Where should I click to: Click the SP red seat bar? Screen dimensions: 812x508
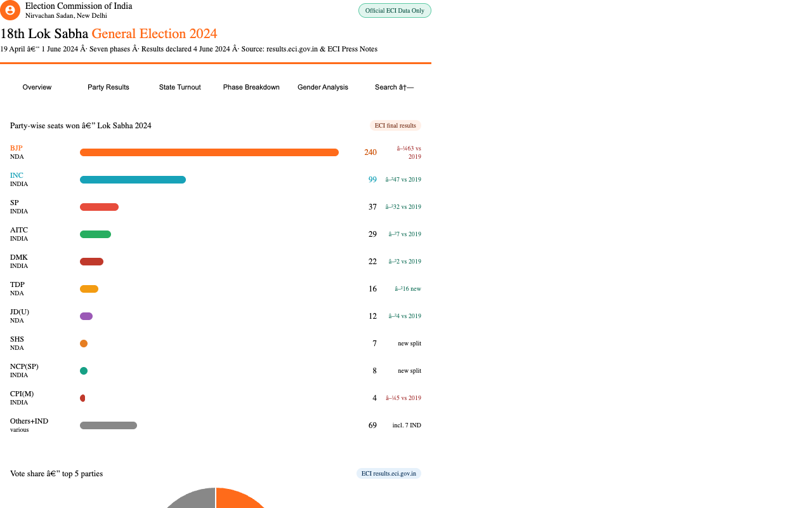(99, 207)
